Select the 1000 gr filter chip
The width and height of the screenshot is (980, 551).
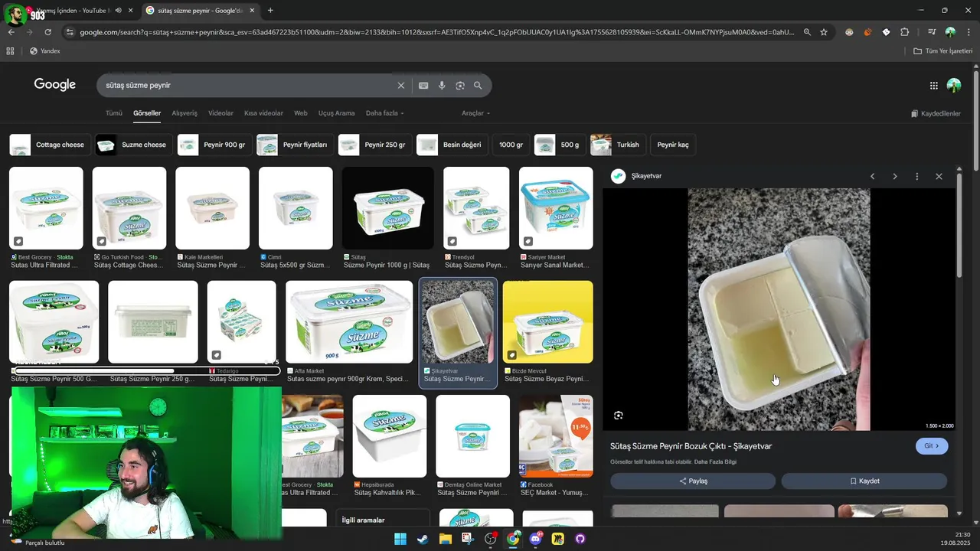(x=511, y=145)
